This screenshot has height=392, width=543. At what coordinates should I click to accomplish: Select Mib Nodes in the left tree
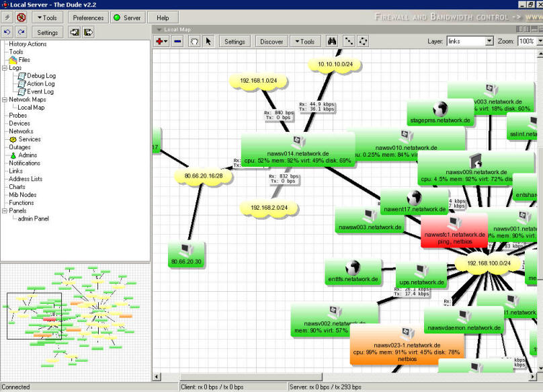point(22,195)
